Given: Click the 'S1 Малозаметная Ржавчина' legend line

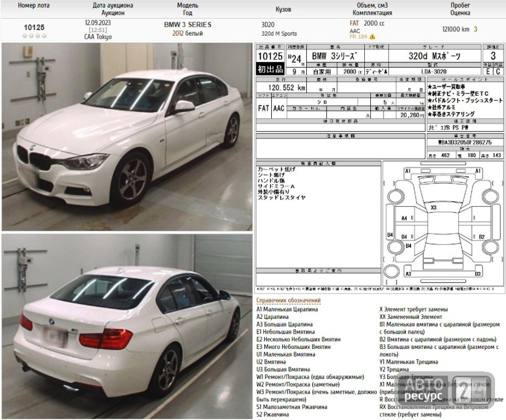Looking at the screenshot, I should click(292, 407).
